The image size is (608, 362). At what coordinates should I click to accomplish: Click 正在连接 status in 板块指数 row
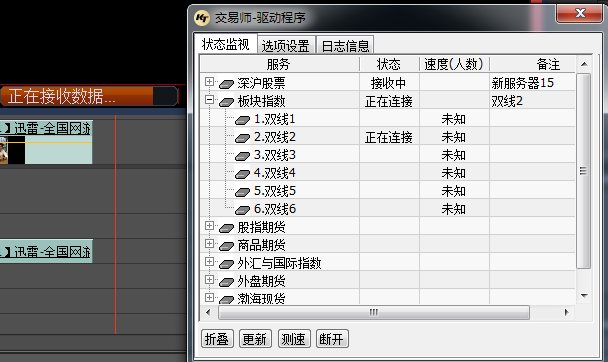[x=389, y=102]
